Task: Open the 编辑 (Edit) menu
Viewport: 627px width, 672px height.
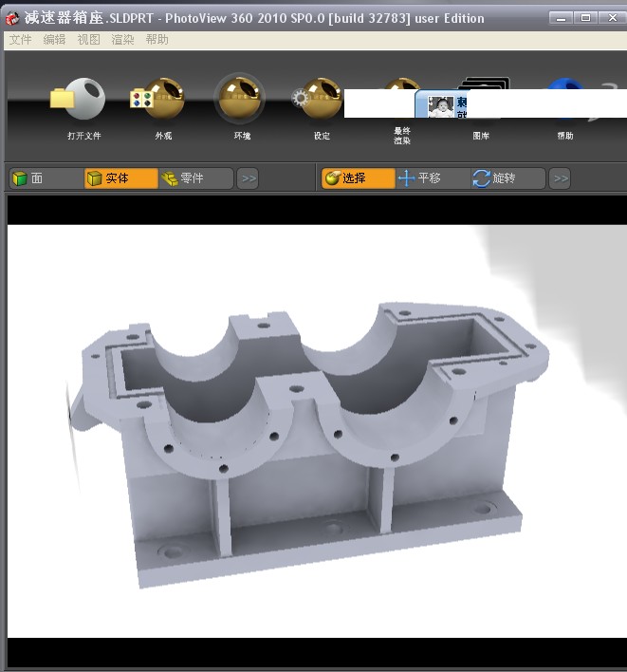Action: pyautogui.click(x=54, y=40)
